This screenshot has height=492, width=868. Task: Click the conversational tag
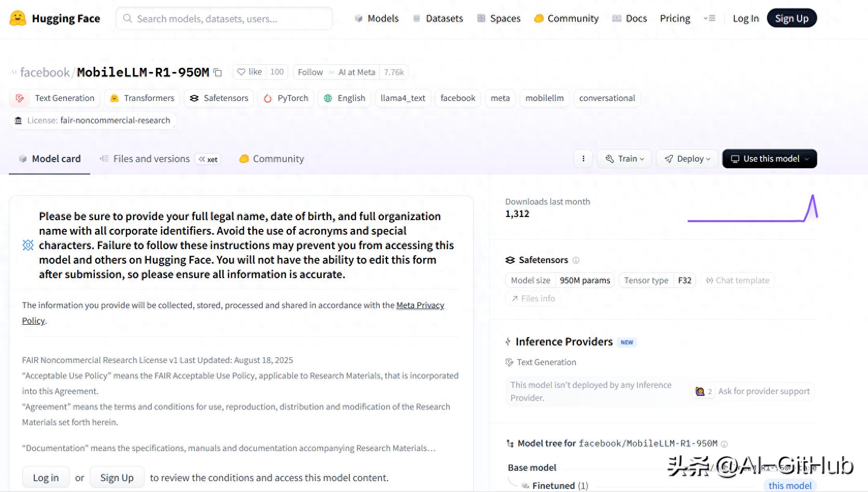(607, 98)
